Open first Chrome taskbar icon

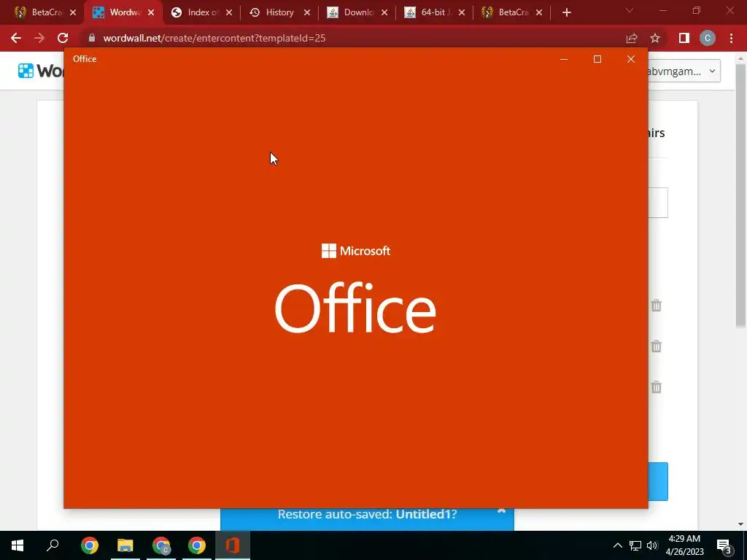point(90,545)
